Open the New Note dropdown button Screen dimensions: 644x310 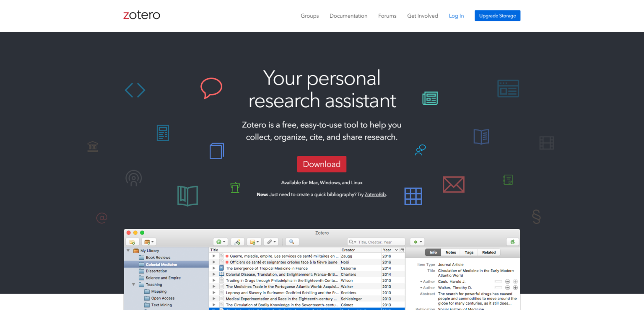pos(254,242)
